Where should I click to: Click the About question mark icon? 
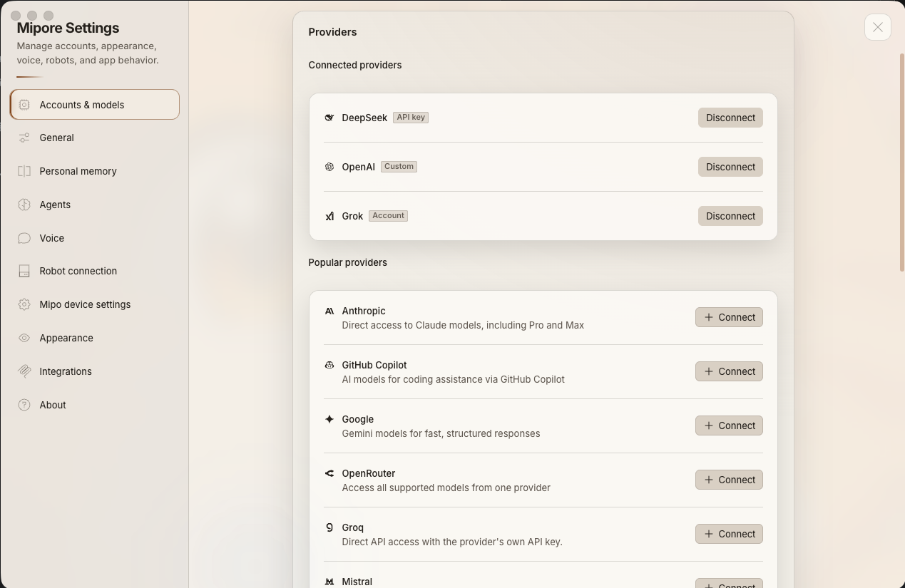tap(24, 405)
